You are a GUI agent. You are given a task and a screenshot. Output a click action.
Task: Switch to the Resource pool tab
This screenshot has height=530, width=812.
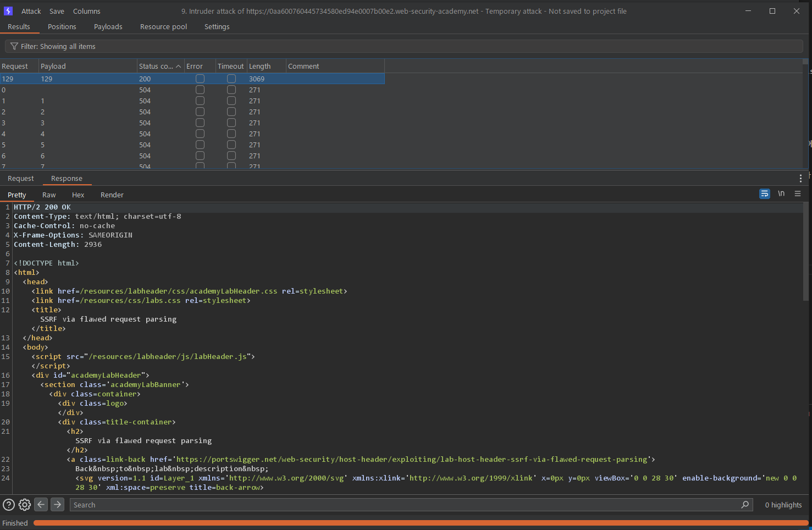[163, 26]
